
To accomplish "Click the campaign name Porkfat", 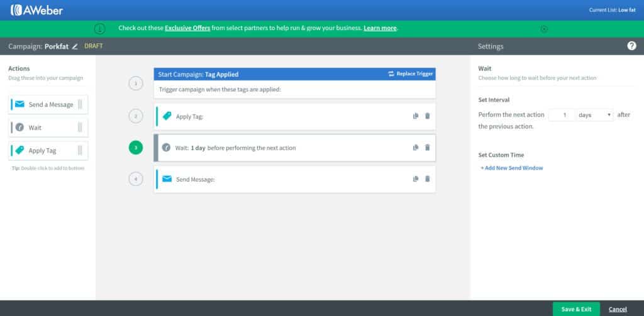I will point(57,46).
